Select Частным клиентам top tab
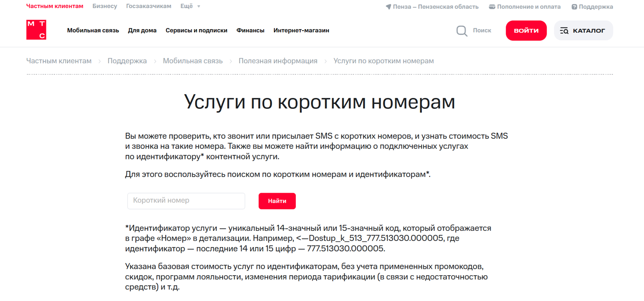Screen dimensions: 644x301 tap(55, 6)
